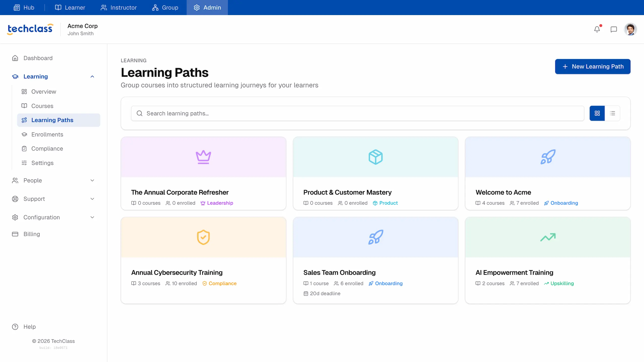Open the Hub tab in top navigation
The width and height of the screenshot is (644, 362).
pos(24,7)
